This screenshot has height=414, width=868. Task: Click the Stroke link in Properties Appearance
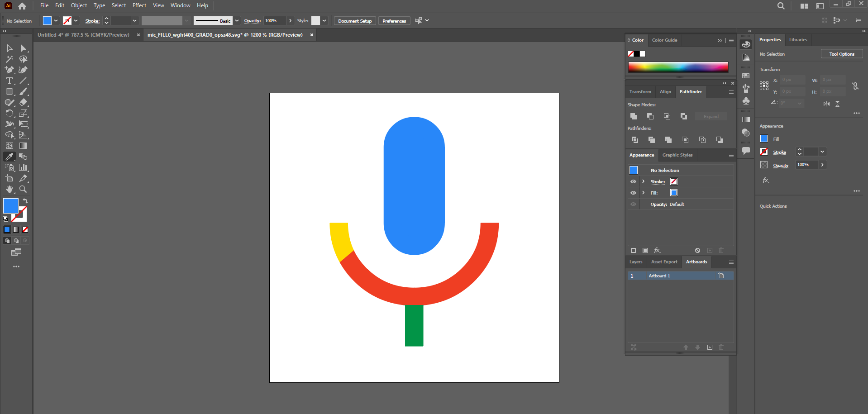pyautogui.click(x=779, y=152)
